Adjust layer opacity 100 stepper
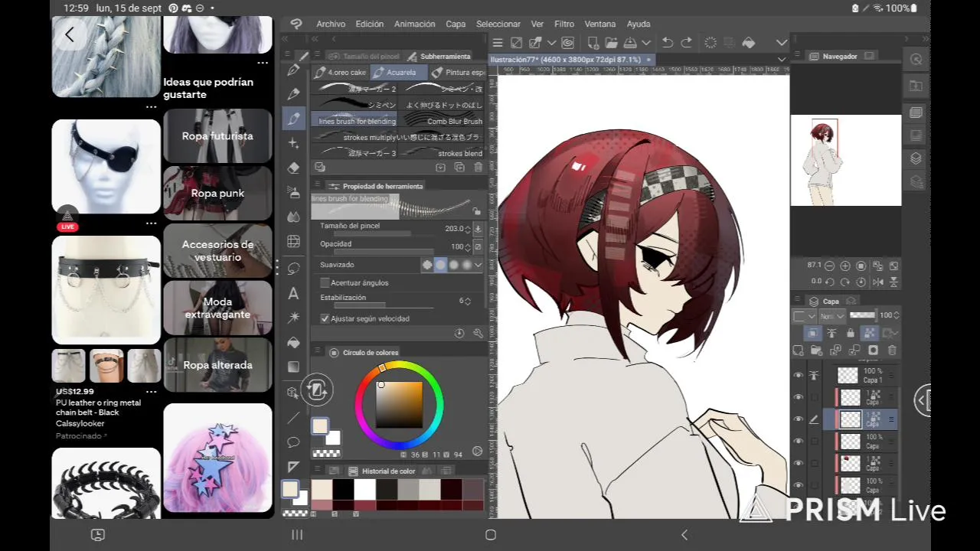 pos(897,315)
